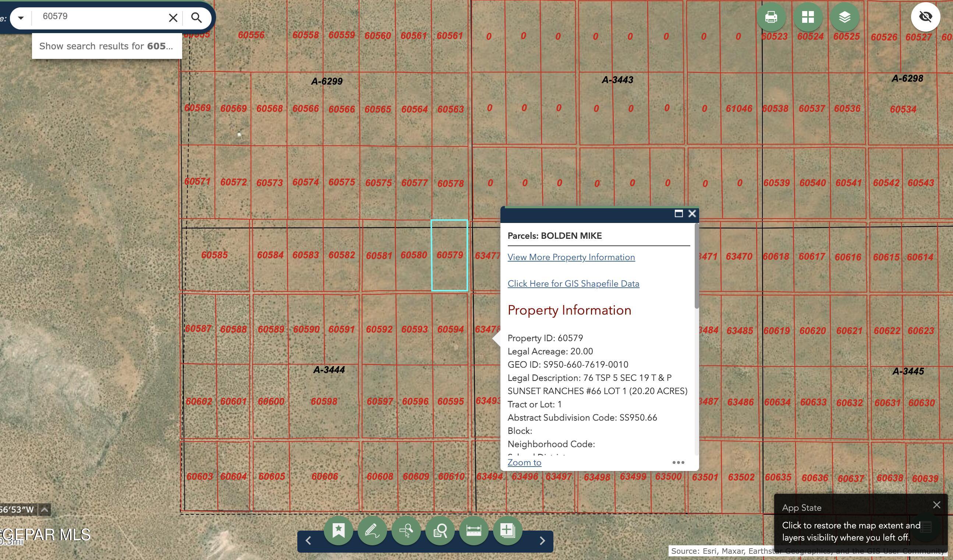Open the Draw pencil tool
This screenshot has height=560, width=953.
point(372,531)
